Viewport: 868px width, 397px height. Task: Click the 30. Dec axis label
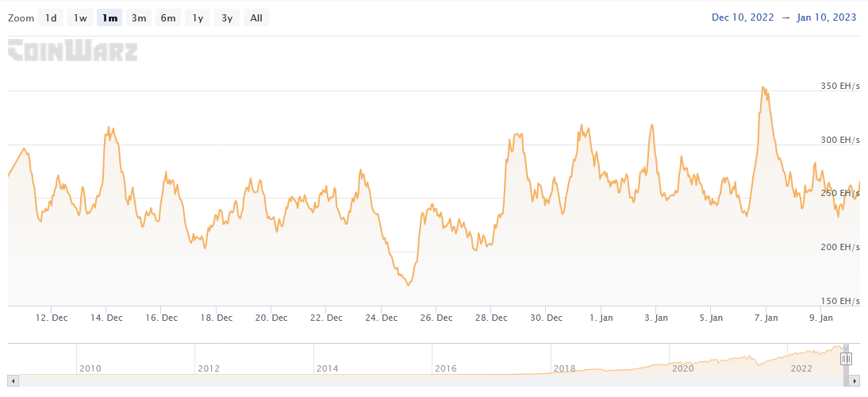pos(547,318)
